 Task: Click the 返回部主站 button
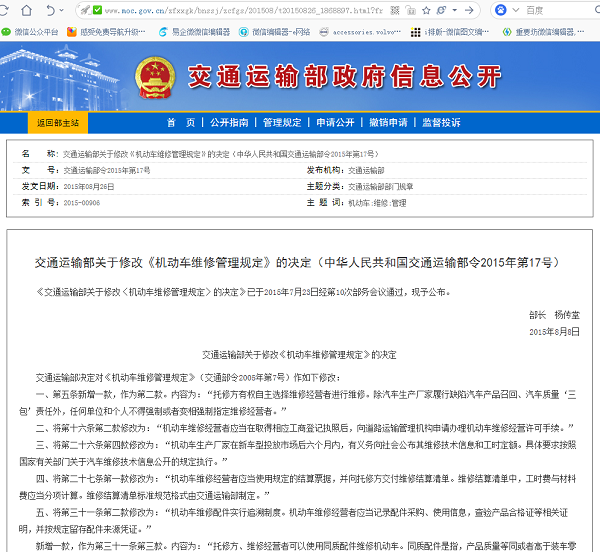58,123
